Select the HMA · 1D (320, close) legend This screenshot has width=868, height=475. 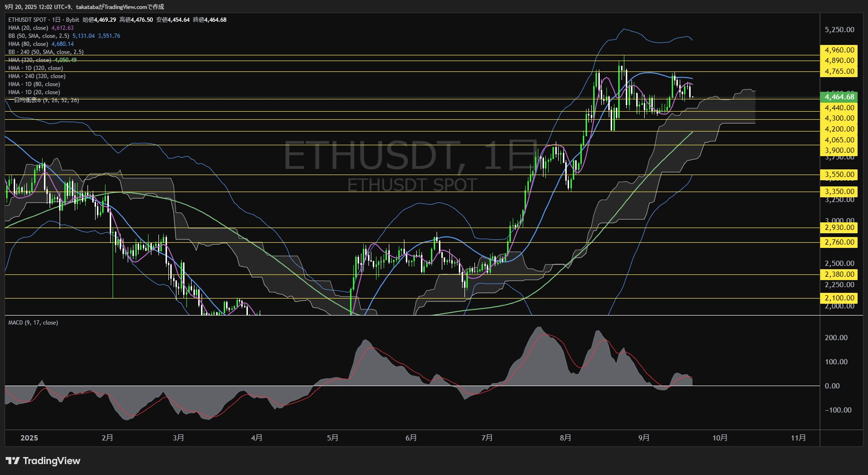(35, 68)
